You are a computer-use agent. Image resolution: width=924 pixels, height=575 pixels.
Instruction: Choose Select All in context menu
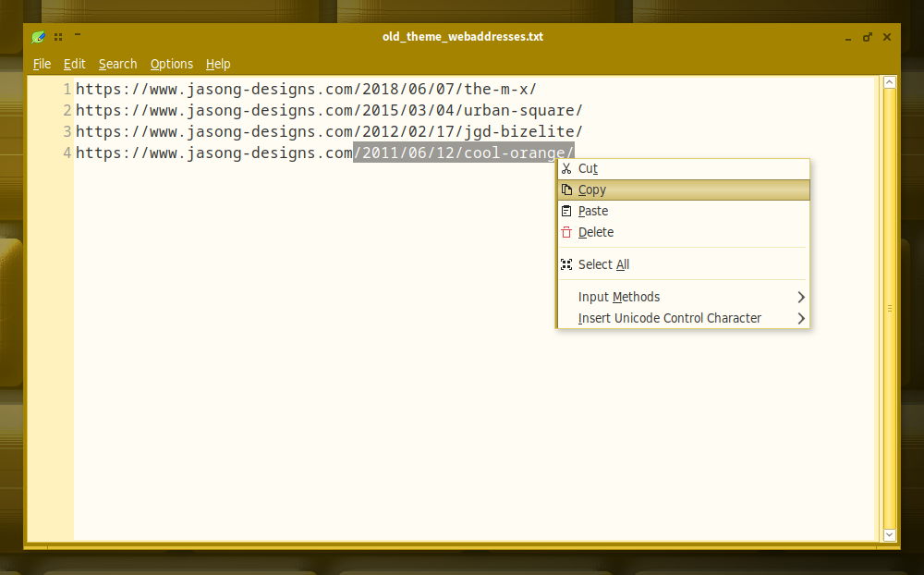pyautogui.click(x=684, y=264)
